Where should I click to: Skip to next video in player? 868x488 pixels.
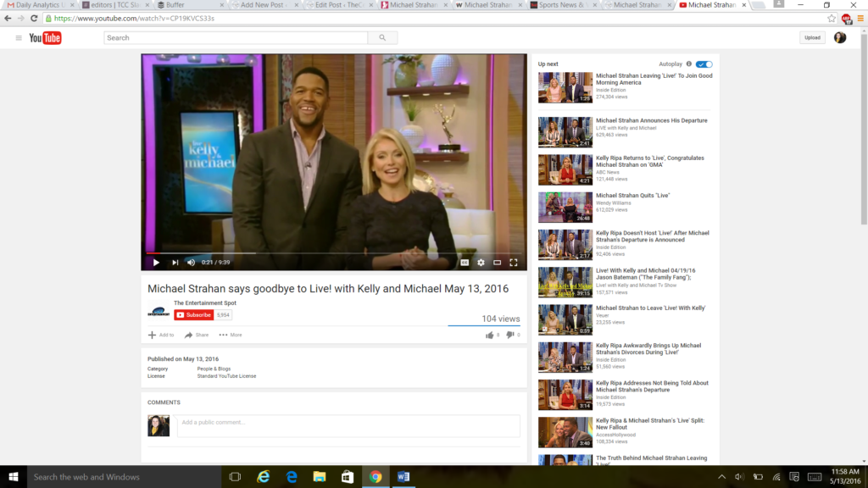point(175,263)
